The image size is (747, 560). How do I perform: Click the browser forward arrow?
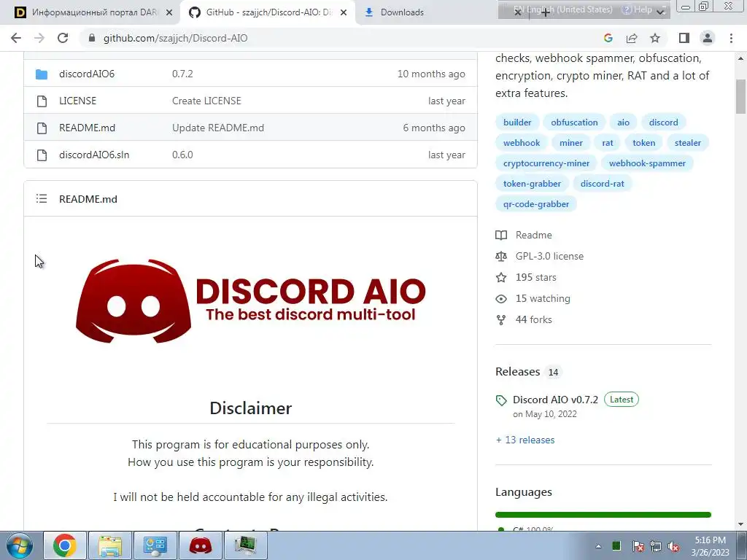coord(39,38)
